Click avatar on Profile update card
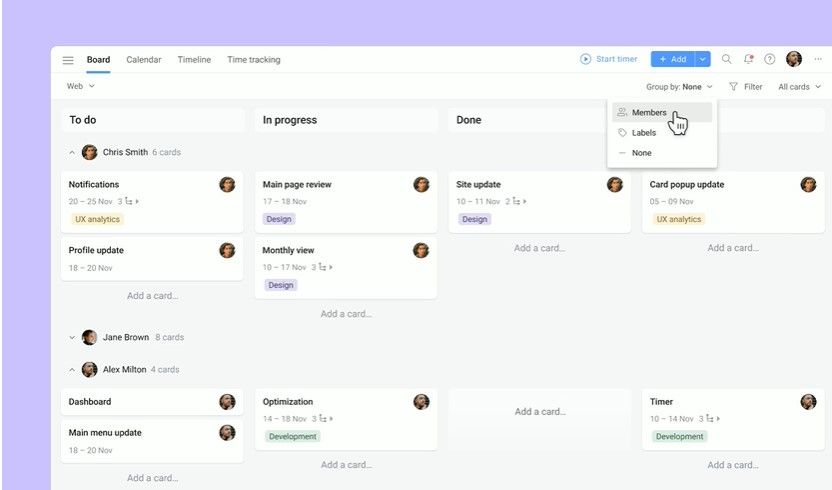The height and width of the screenshot is (490, 832). 227,250
